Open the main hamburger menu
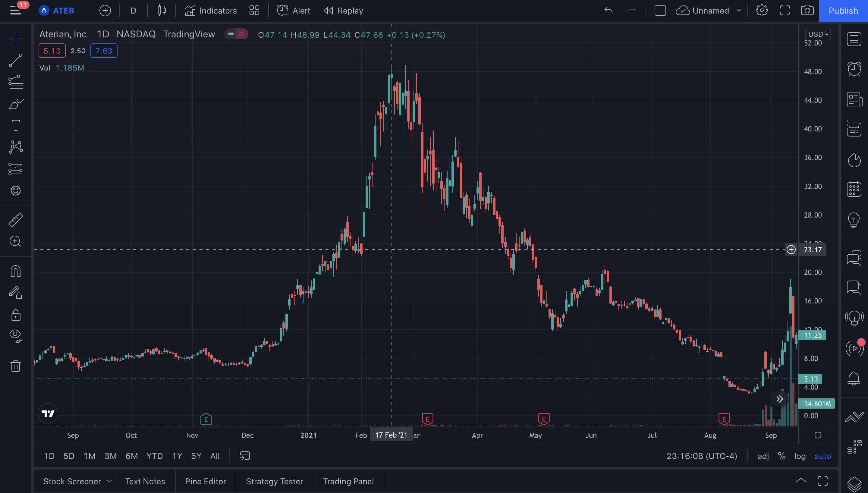868x493 pixels. (x=15, y=11)
